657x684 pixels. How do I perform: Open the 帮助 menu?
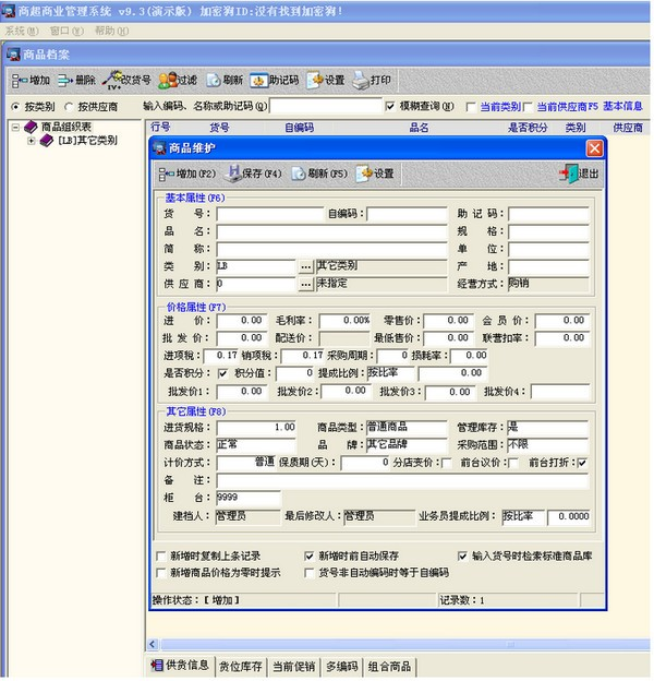click(111, 31)
